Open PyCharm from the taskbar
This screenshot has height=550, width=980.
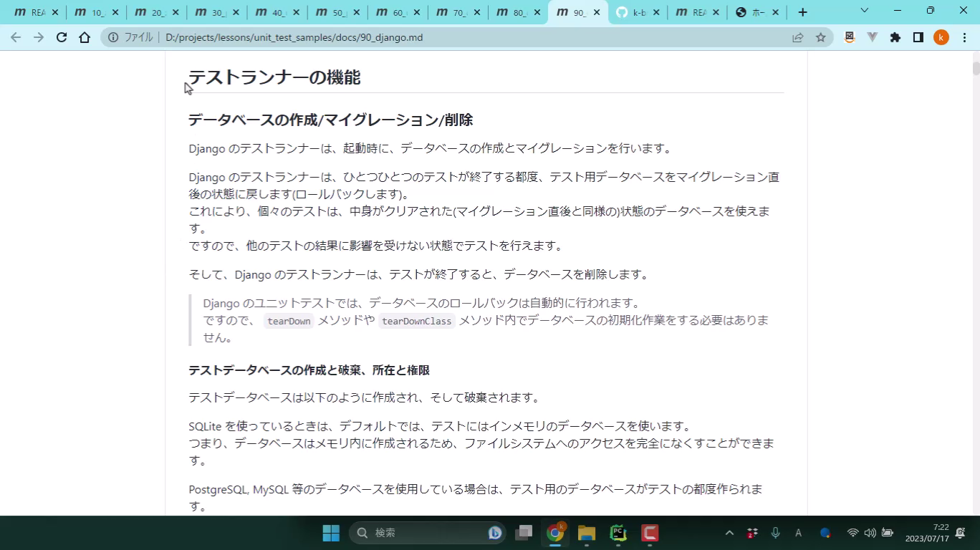tap(618, 533)
